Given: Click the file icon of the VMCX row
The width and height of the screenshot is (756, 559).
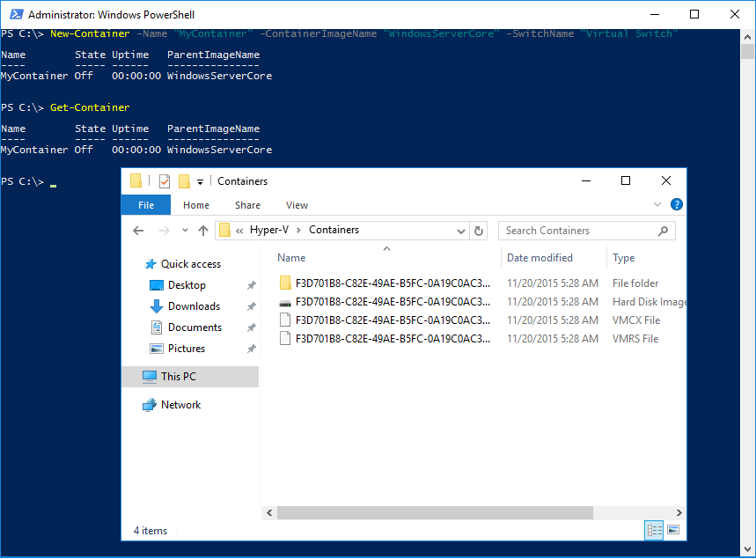Looking at the screenshot, I should pos(285,320).
